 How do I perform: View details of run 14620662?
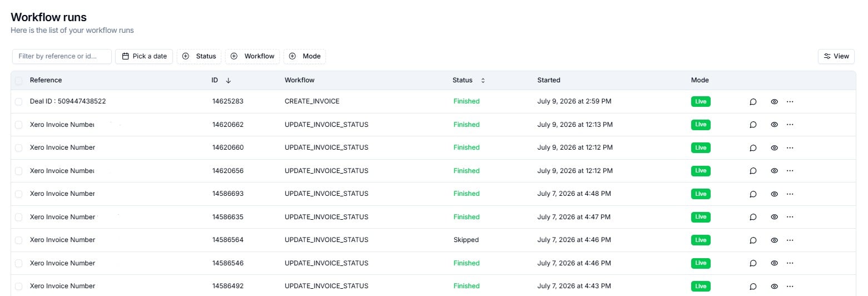[774, 125]
